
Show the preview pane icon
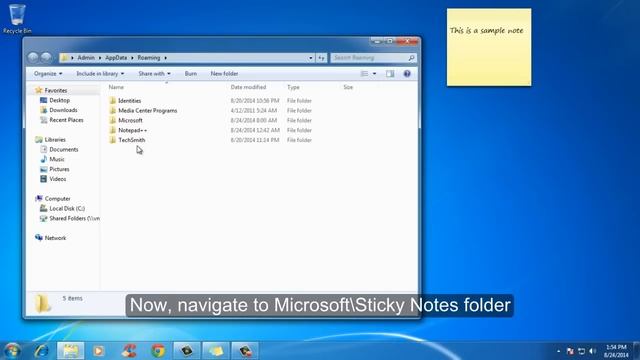390,74
